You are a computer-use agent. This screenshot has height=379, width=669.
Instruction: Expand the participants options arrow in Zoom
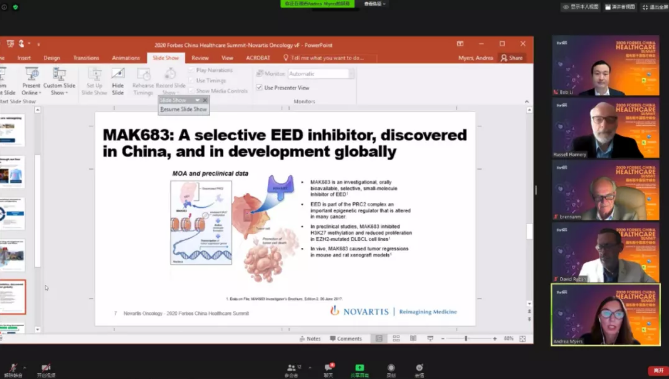pyautogui.click(x=310, y=367)
